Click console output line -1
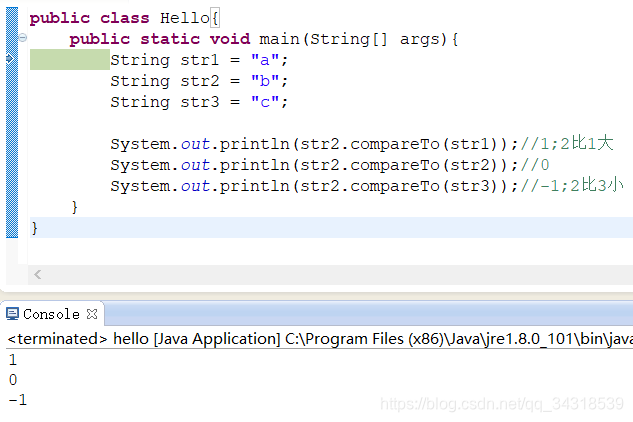 click(x=18, y=400)
